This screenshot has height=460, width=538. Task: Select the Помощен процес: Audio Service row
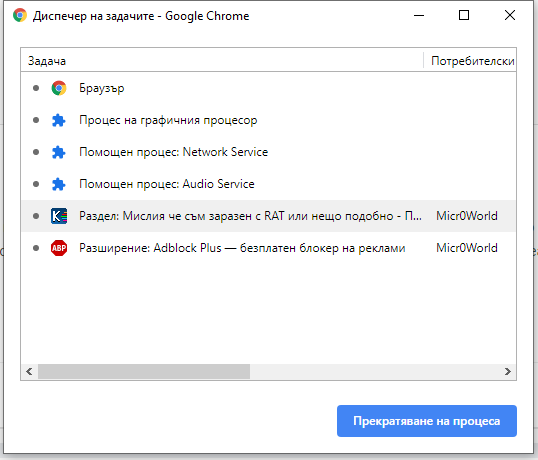click(x=268, y=184)
